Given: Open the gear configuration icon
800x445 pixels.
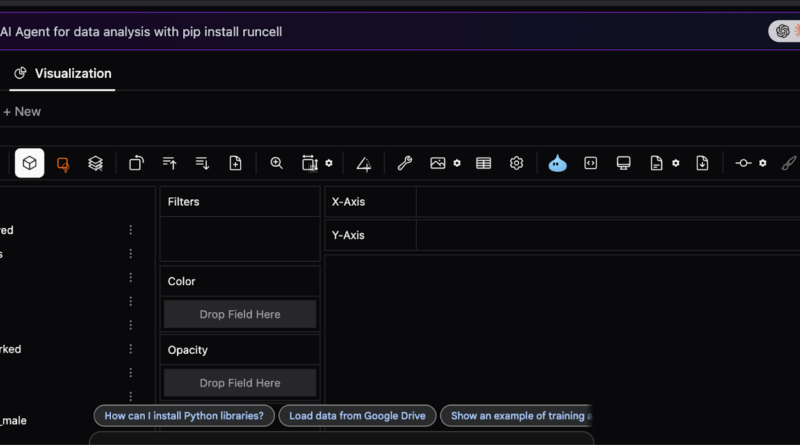Looking at the screenshot, I should coord(516,163).
